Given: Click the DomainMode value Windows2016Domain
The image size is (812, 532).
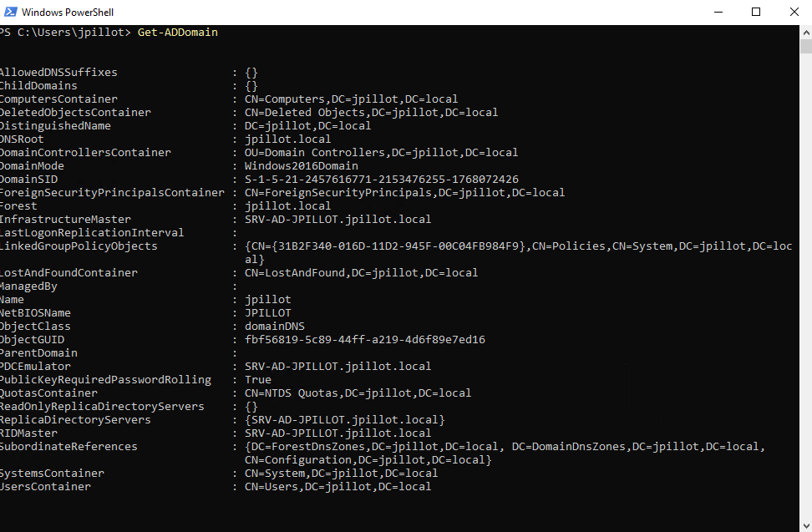Looking at the screenshot, I should 302,165.
